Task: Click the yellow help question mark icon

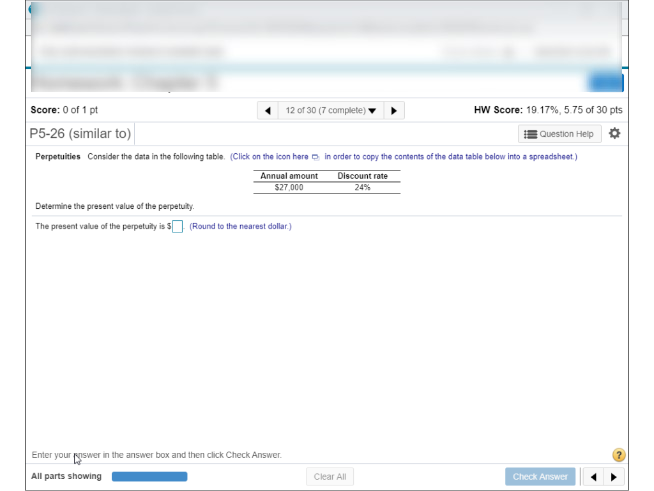Action: pyautogui.click(x=619, y=455)
